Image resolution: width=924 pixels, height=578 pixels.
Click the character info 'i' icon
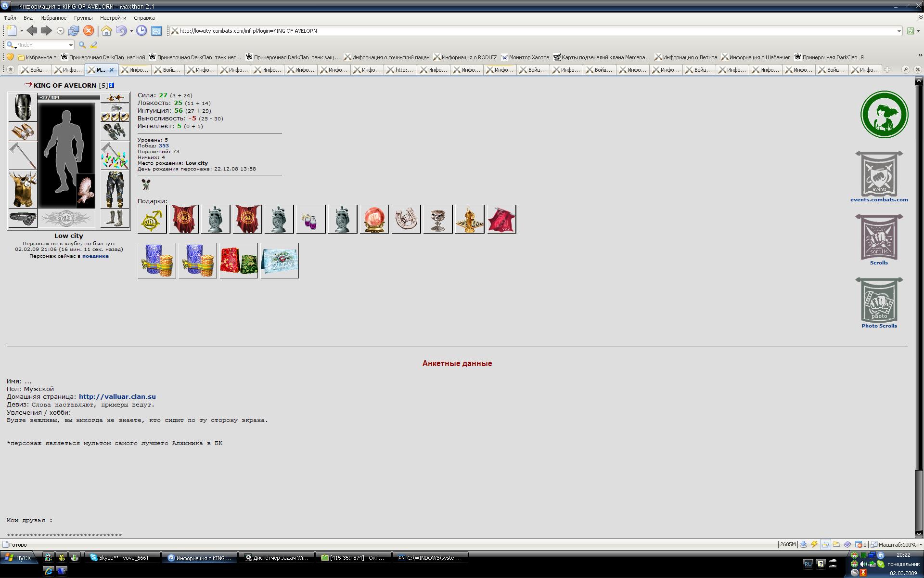pyautogui.click(x=112, y=85)
